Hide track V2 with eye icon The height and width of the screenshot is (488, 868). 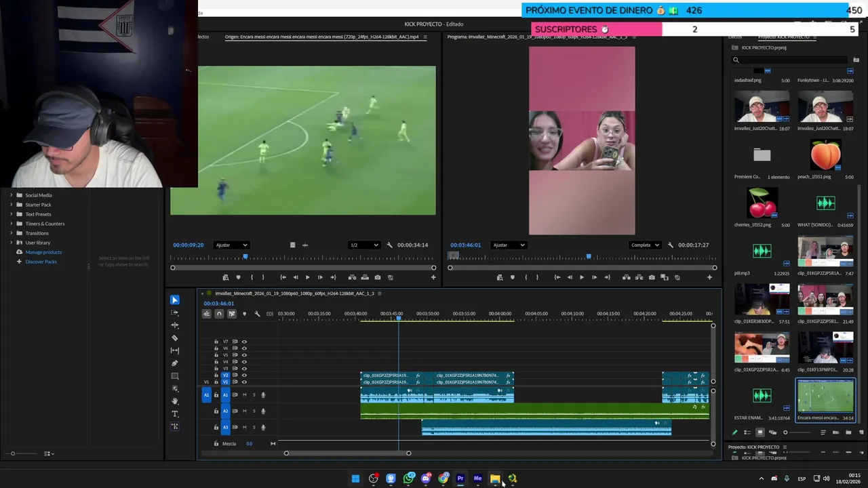click(x=244, y=375)
